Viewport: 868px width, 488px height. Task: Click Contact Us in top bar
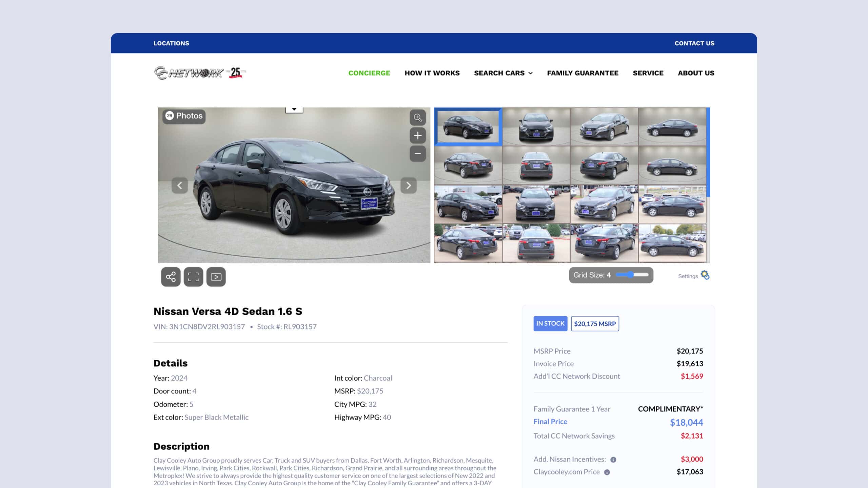pyautogui.click(x=694, y=43)
